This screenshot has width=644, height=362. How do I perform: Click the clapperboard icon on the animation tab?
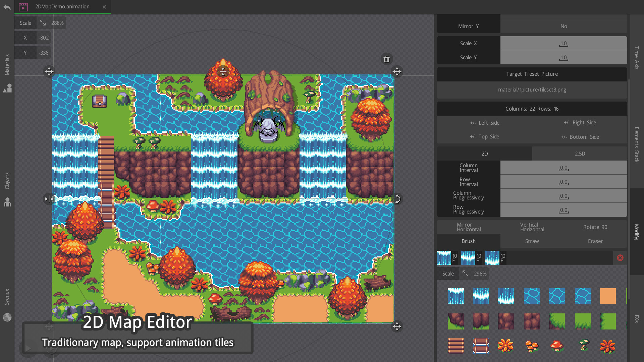23,7
